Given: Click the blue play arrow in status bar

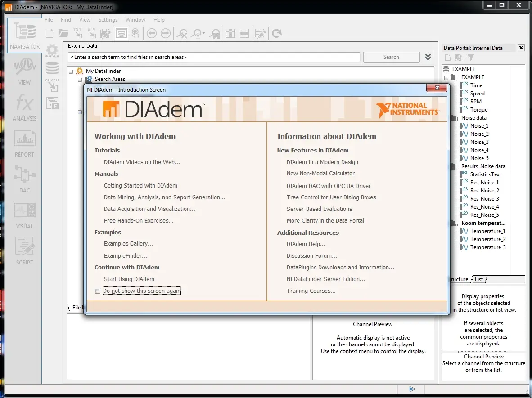Looking at the screenshot, I should click(411, 389).
